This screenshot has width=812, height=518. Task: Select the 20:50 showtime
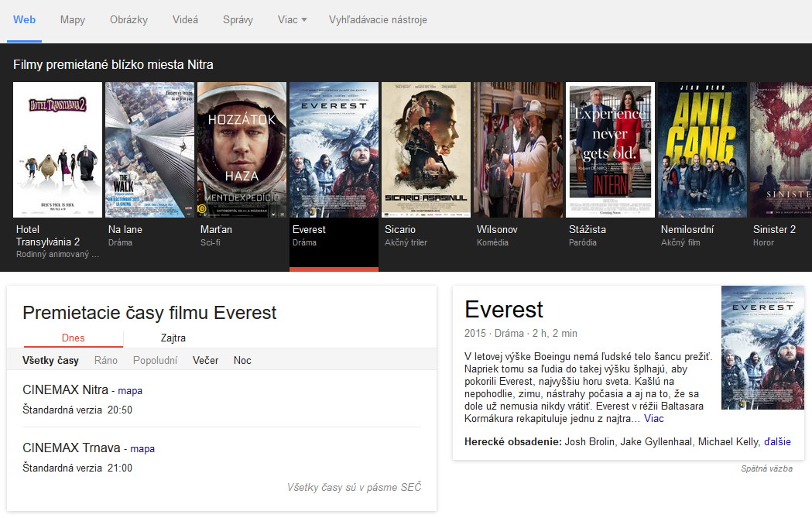coord(120,410)
